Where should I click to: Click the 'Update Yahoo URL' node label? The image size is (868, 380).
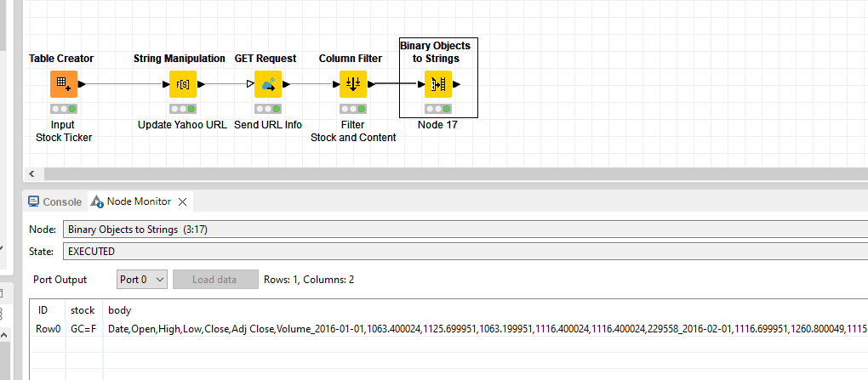point(182,125)
